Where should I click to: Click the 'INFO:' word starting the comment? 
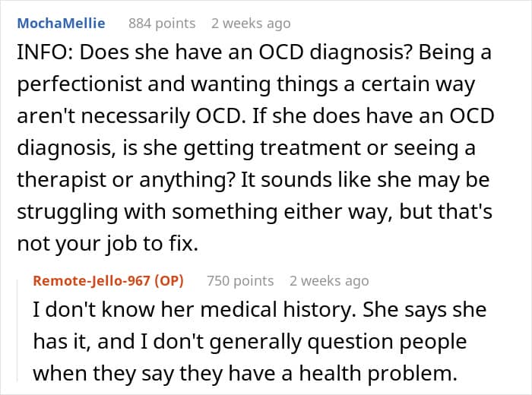point(46,52)
